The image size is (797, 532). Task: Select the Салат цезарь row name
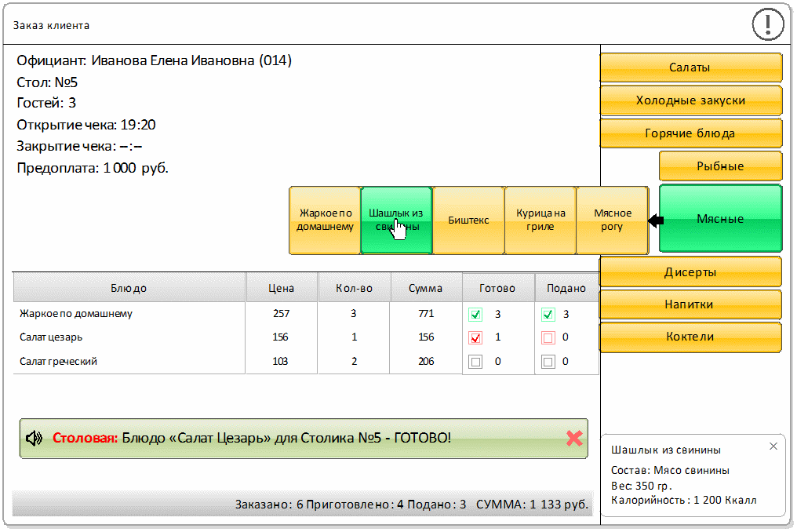coord(51,337)
